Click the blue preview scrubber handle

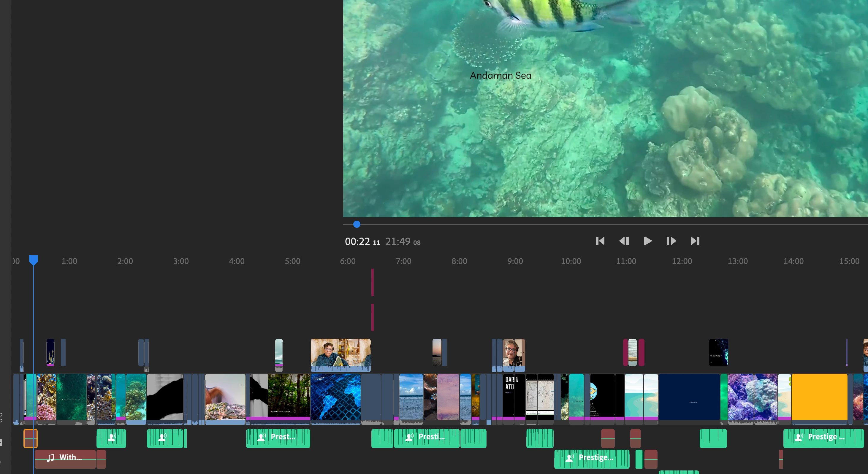(x=357, y=224)
